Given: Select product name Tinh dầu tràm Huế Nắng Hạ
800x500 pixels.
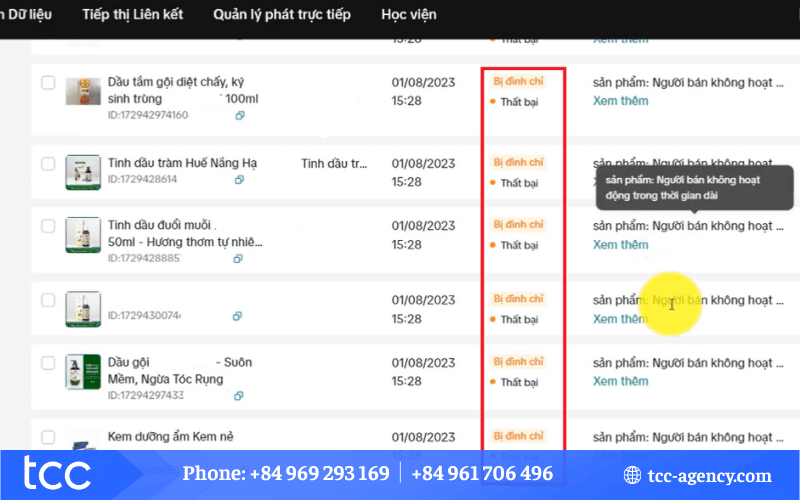Looking at the screenshot, I should click(182, 163).
